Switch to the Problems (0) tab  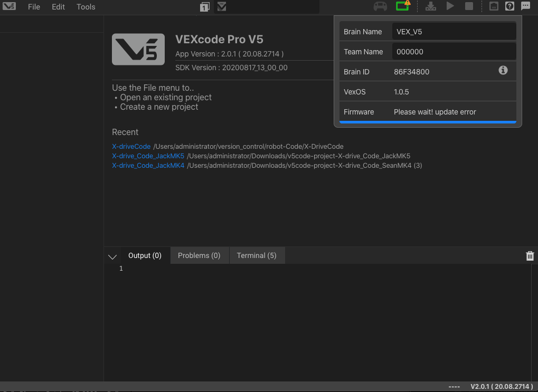coord(199,255)
